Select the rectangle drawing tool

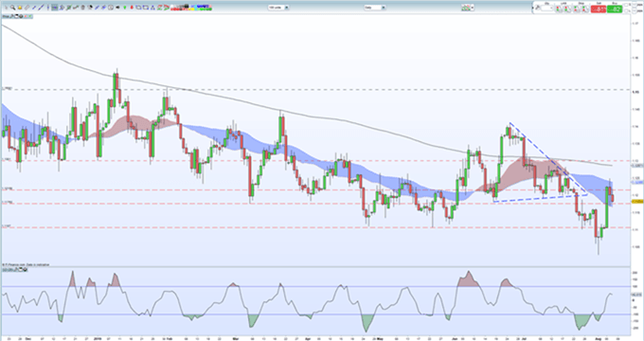139,8
